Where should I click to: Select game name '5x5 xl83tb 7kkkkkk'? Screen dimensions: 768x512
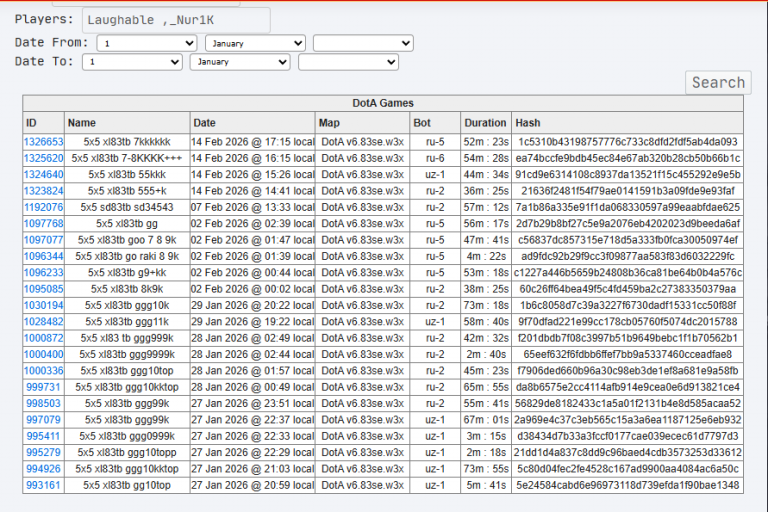[127, 142]
